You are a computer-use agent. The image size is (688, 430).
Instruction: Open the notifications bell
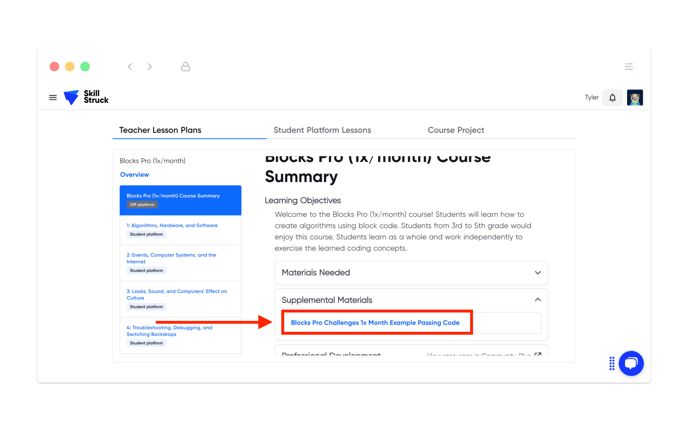[x=613, y=97]
